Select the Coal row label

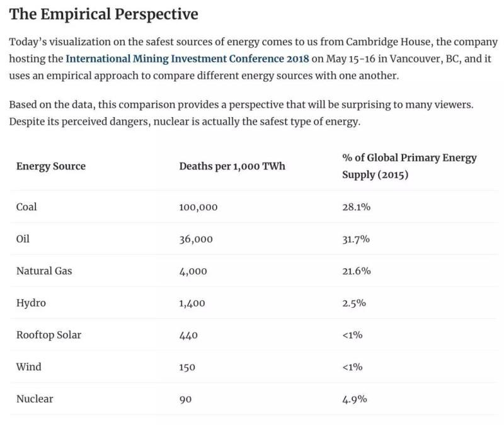point(26,207)
